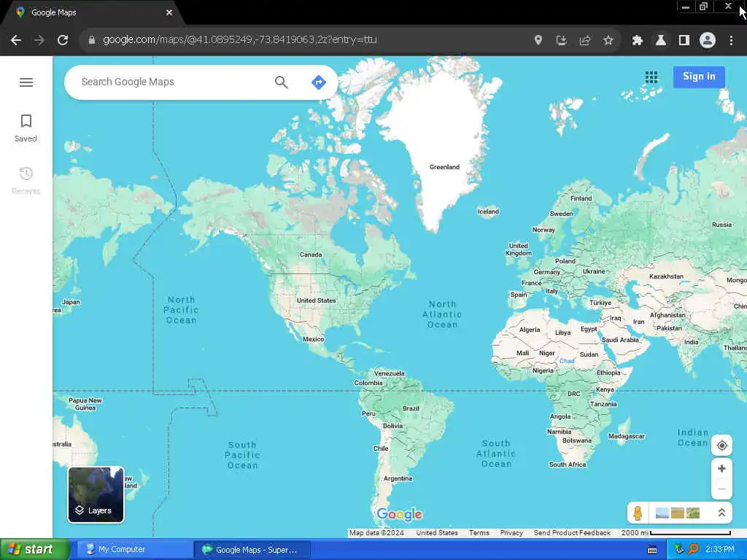Click the Saudi Arabia label
Viewport: 747px width, 560px height.
coord(620,340)
